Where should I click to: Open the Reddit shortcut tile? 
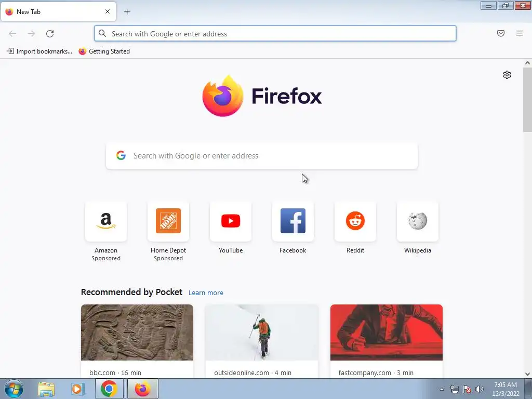355,221
